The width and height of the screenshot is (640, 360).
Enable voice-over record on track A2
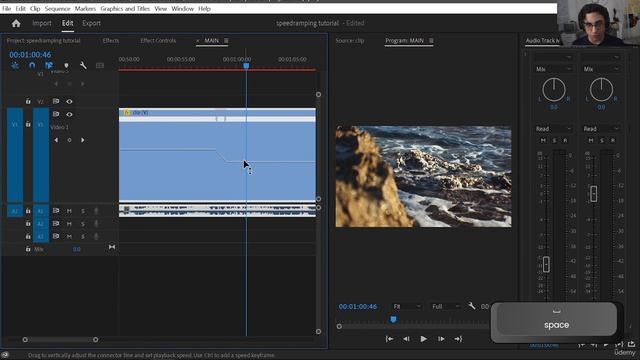point(96,224)
